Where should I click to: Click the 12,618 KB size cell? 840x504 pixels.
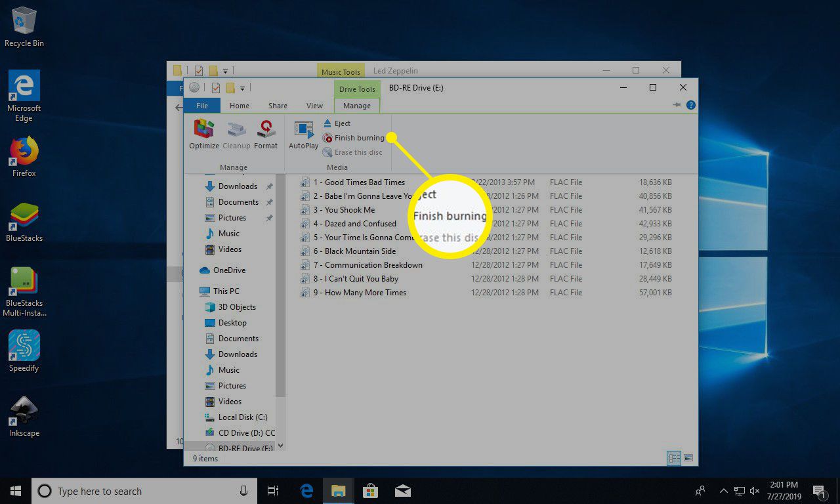656,251
